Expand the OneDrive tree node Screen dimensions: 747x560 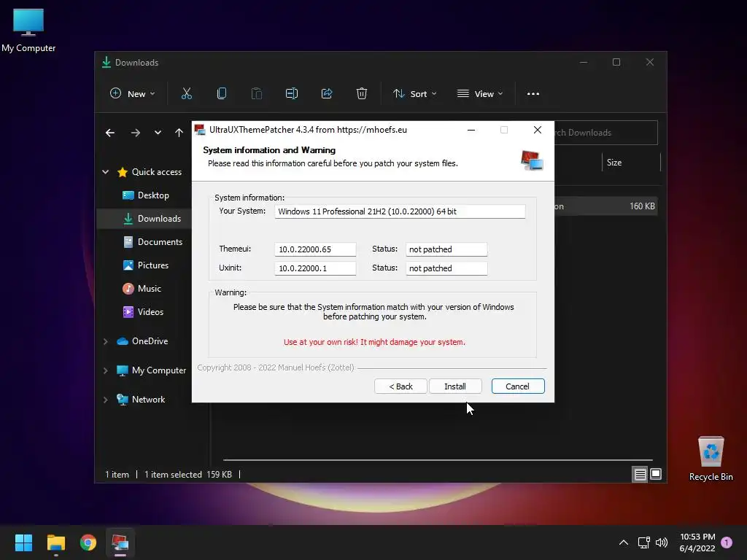105,341
